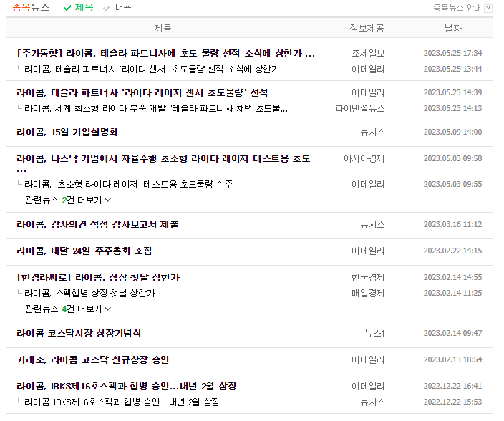This screenshot has width=504, height=421.
Task: Click the date 2023.05.23 14:39
Action: 452,93
